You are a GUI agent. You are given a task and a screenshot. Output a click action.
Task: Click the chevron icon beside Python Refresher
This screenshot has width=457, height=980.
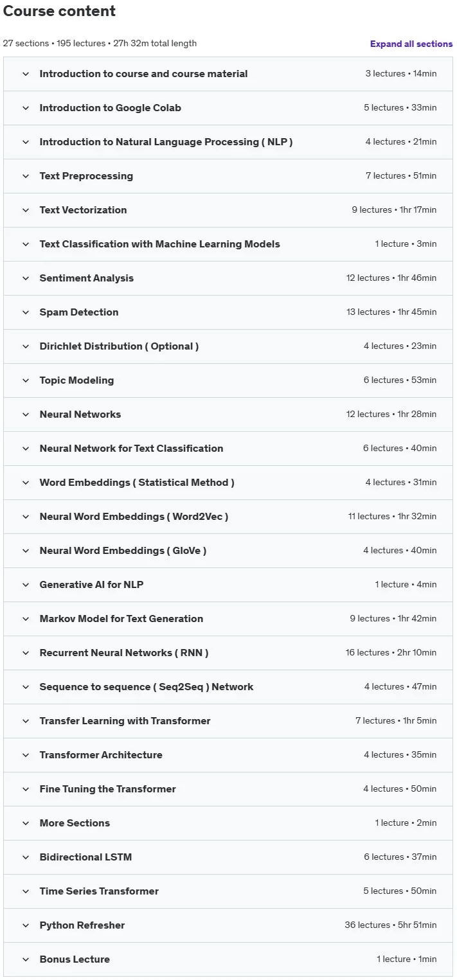[x=26, y=925]
